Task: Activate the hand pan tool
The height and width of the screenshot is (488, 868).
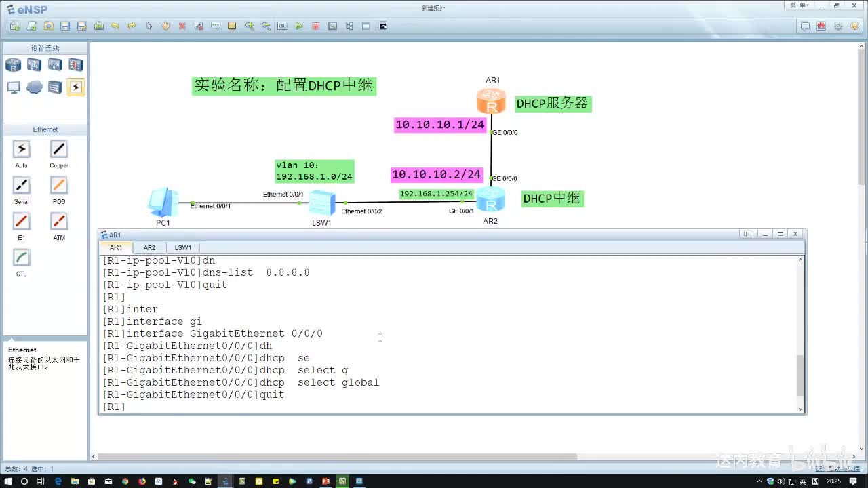Action: (165, 26)
